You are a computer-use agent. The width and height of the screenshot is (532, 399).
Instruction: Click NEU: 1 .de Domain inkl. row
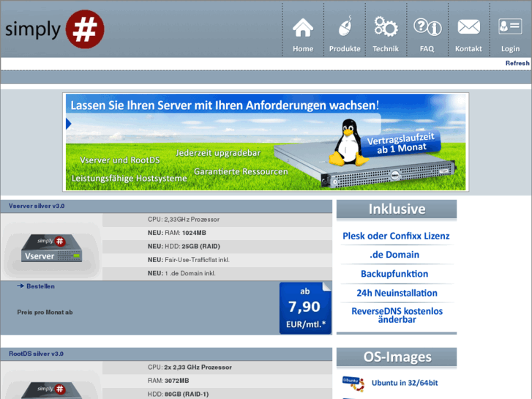217,273
